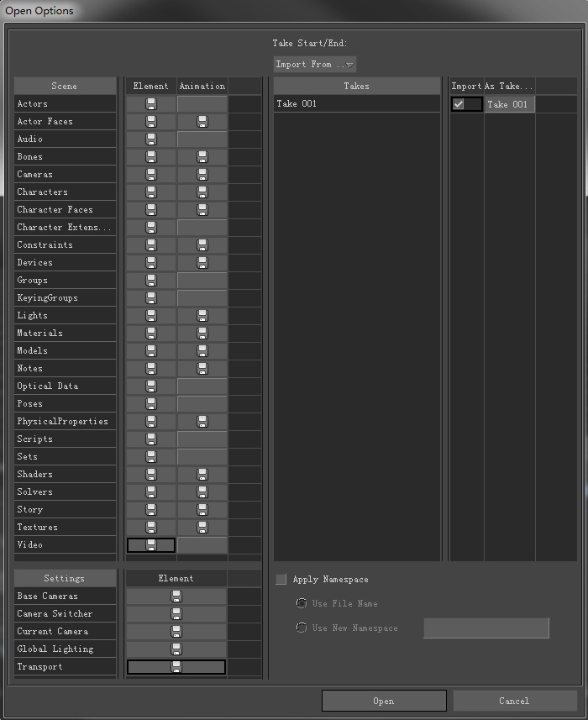Image resolution: width=588 pixels, height=720 pixels.
Task: Toggle Video element save icon
Action: (x=151, y=545)
